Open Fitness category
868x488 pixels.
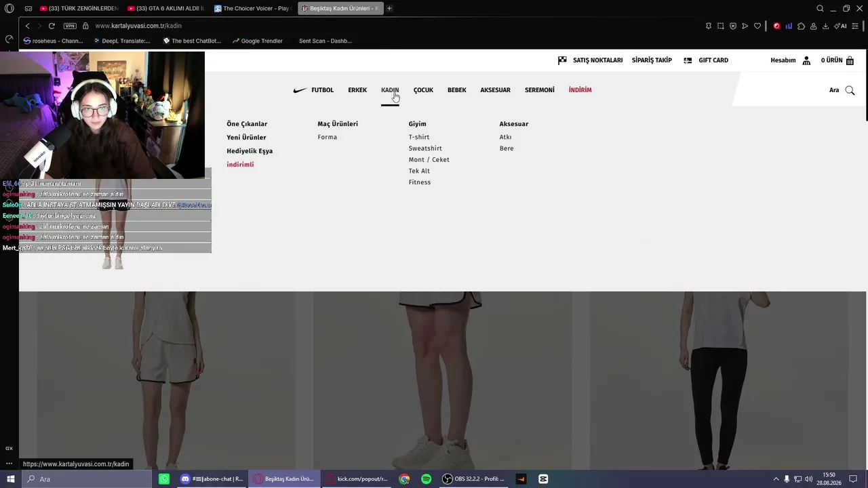click(x=420, y=182)
